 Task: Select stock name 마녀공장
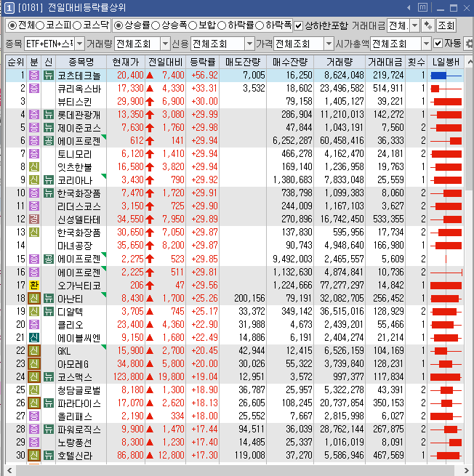[x=75, y=246]
